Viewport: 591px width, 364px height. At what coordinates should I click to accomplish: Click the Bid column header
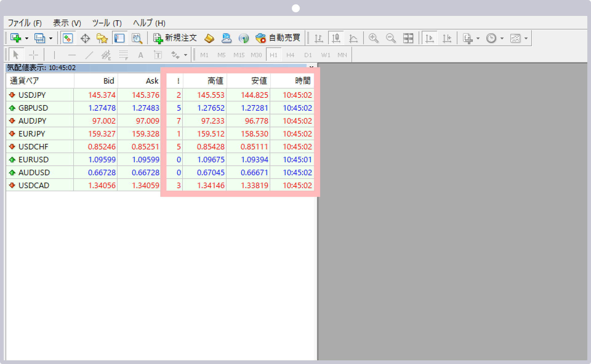click(96, 81)
